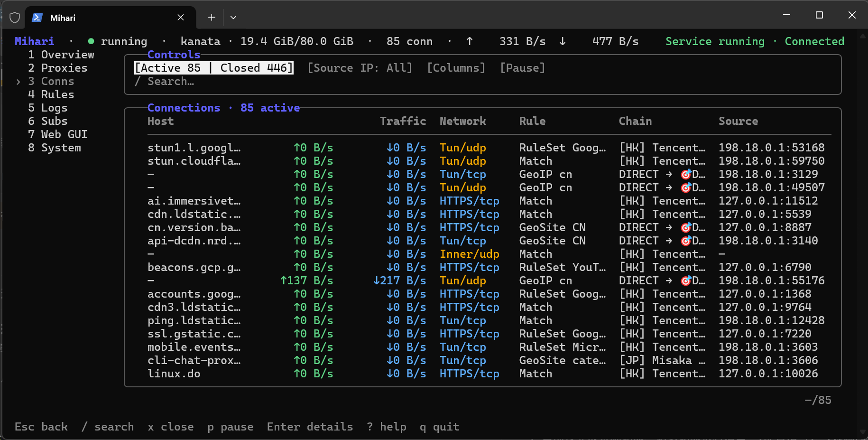The width and height of the screenshot is (868, 440).
Task: Close the Mihari terminal tab
Action: coord(181,18)
